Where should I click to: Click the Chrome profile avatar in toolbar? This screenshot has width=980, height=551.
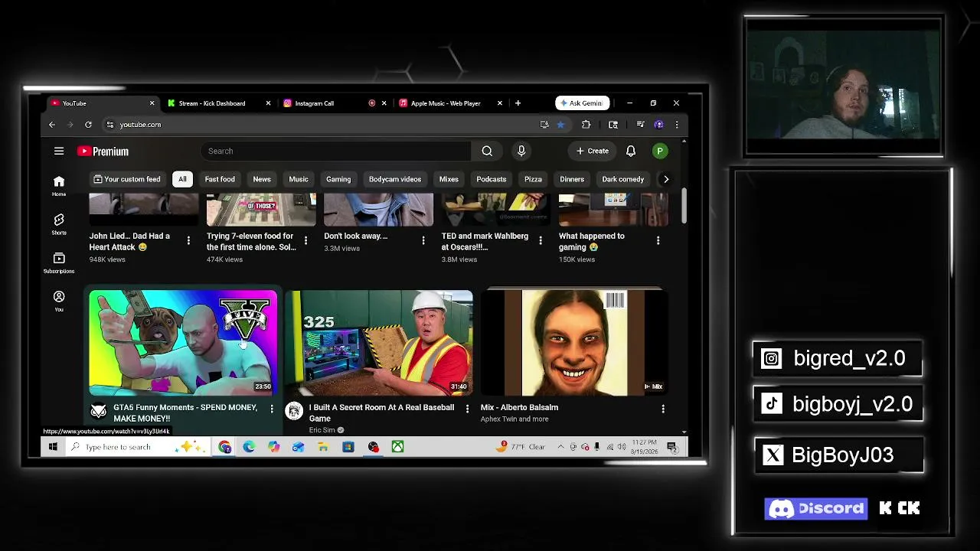[x=658, y=125]
